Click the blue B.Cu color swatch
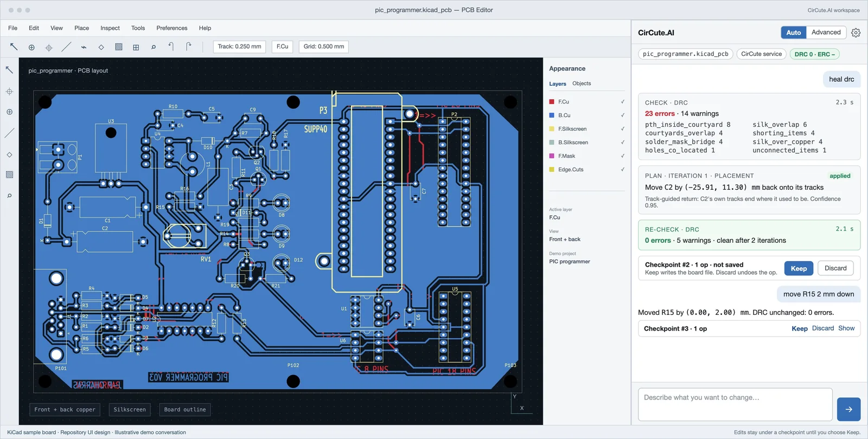This screenshot has width=868, height=439. (x=552, y=115)
